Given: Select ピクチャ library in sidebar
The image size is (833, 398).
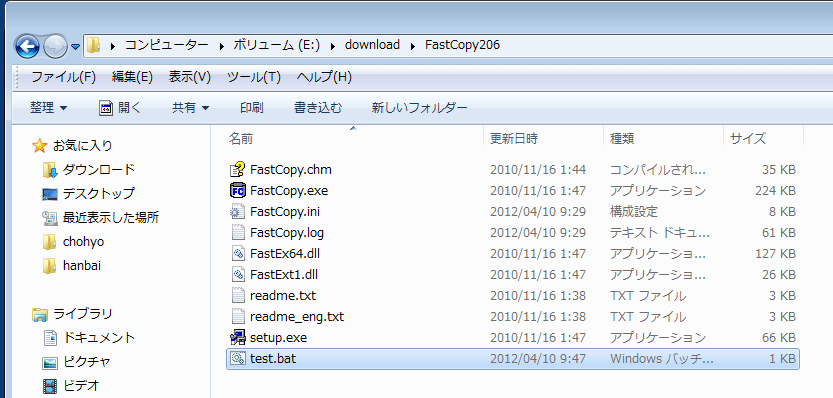Looking at the screenshot, I should [77, 362].
